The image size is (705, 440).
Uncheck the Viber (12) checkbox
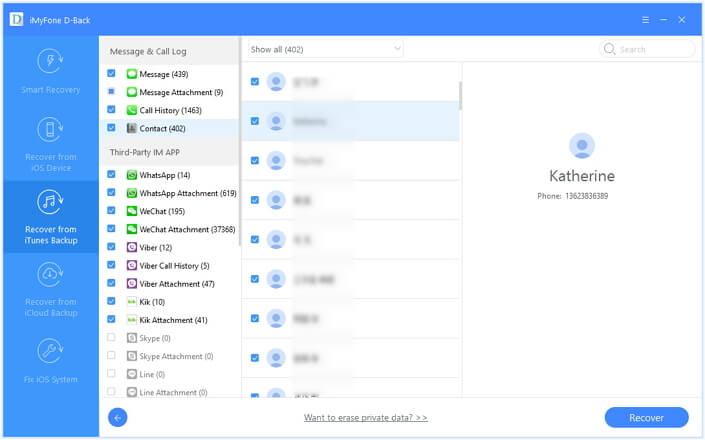point(111,247)
